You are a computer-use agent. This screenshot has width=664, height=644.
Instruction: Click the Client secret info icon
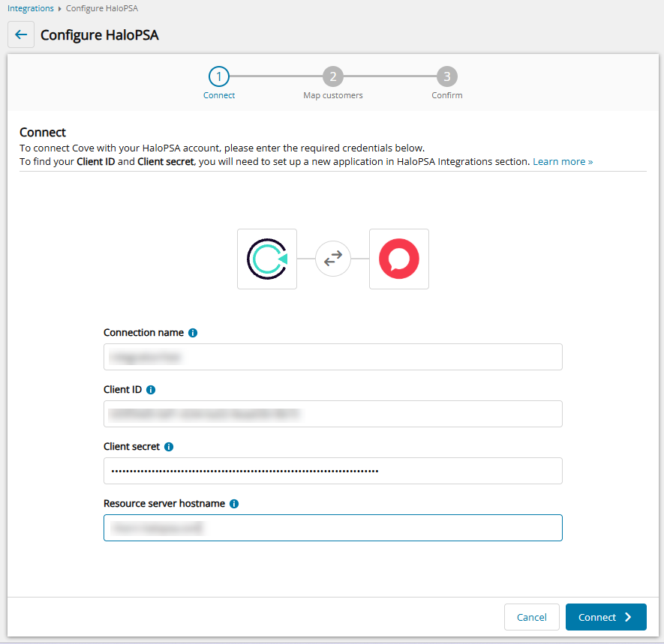pyautogui.click(x=169, y=447)
